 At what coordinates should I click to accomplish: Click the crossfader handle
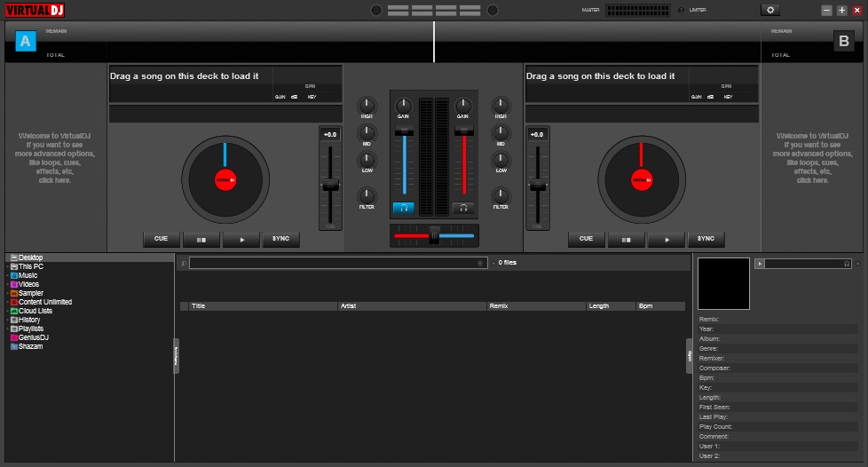435,235
